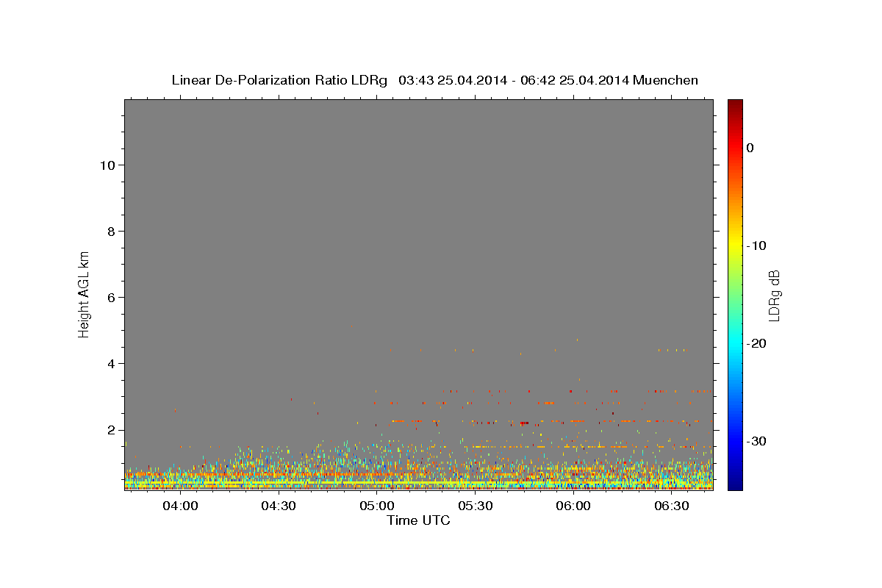The height and width of the screenshot is (588, 882).
Task: Click the 06:00 time tick label
Action: click(x=573, y=506)
